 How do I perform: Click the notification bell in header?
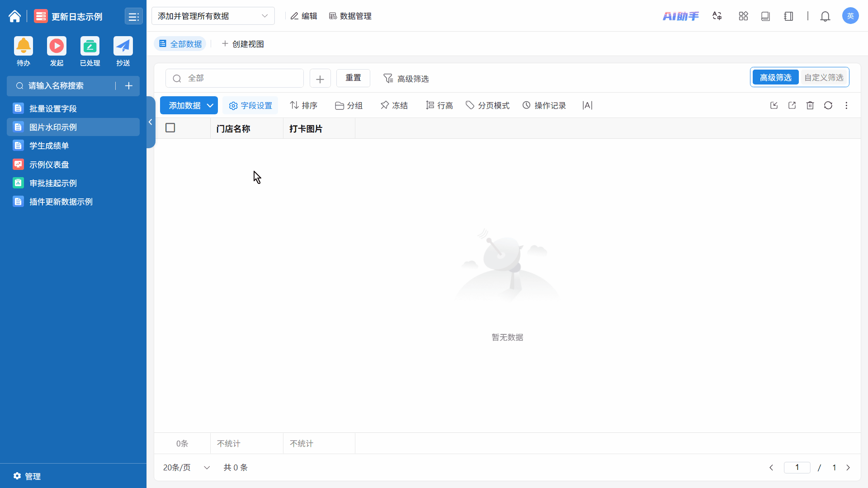pyautogui.click(x=825, y=16)
